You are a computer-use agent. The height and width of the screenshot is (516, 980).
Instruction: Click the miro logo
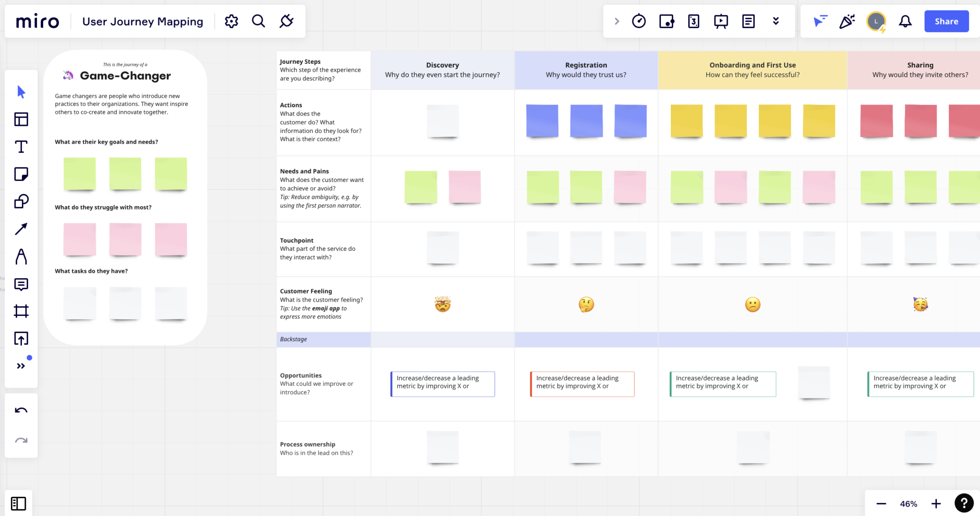(x=38, y=22)
